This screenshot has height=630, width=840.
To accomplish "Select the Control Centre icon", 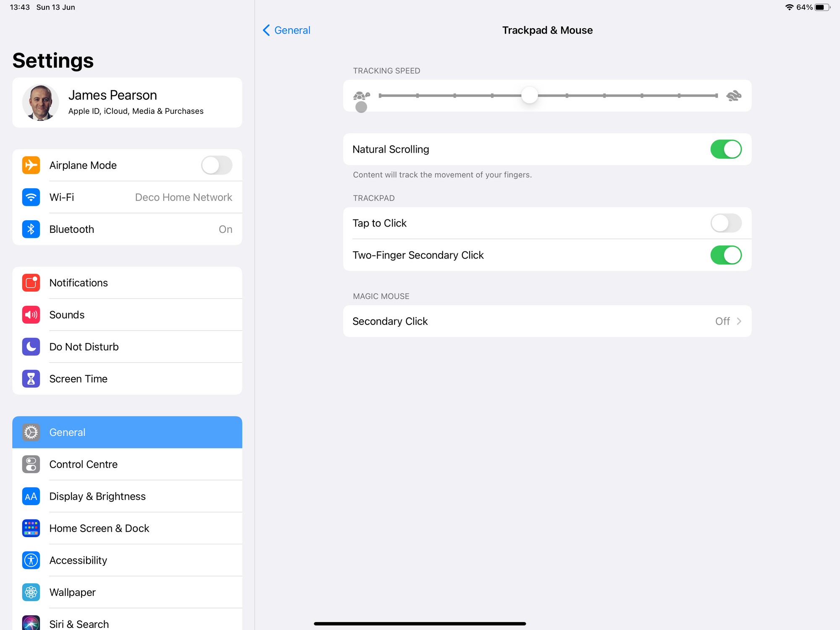I will (31, 464).
